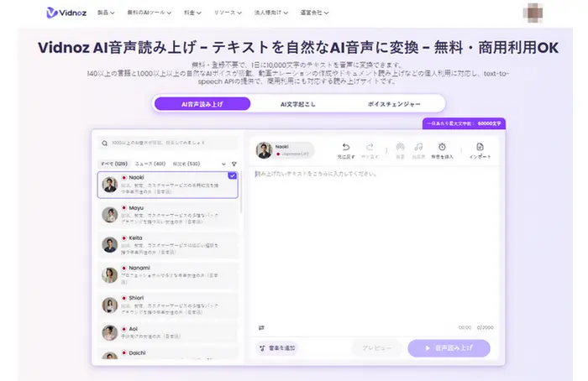Click the music note sound effect icon
The height and width of the screenshot is (381, 588).
(418, 147)
